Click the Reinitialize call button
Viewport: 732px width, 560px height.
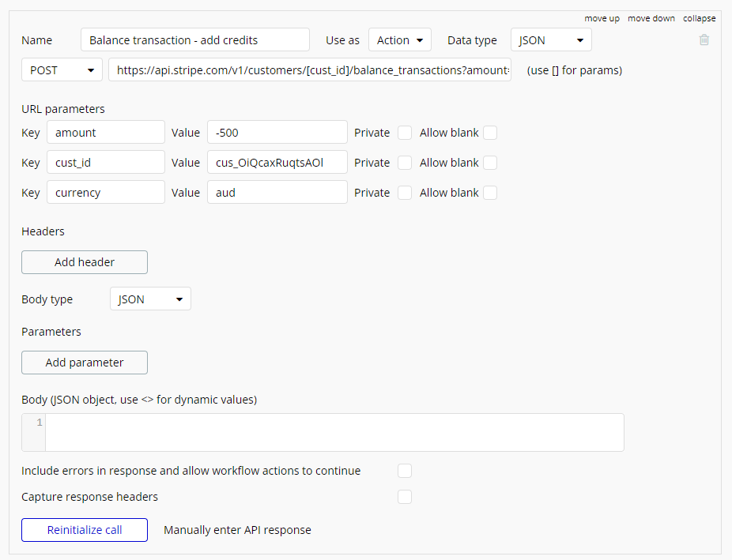85,530
